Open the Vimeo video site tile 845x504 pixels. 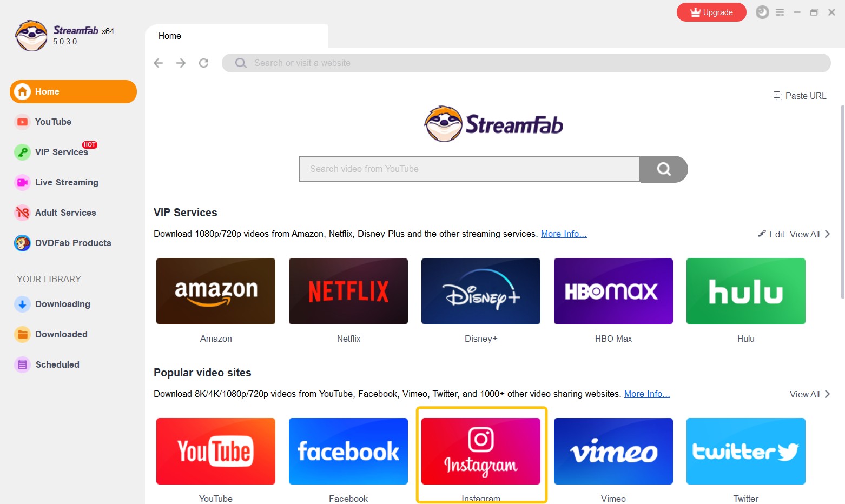pos(613,451)
